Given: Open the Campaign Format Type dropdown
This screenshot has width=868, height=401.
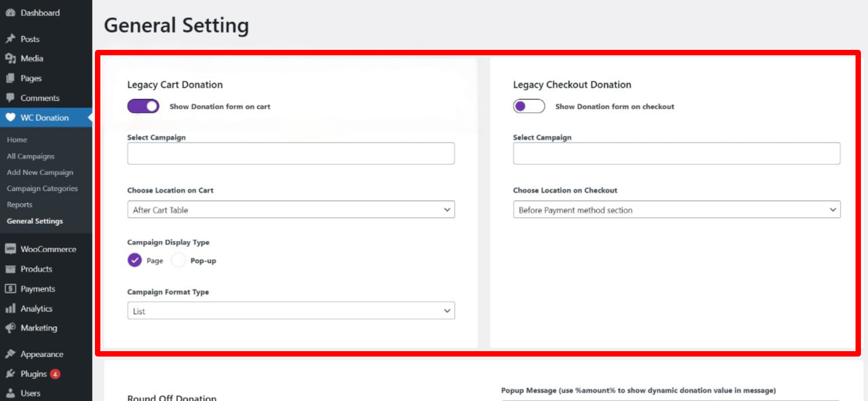Looking at the screenshot, I should click(x=291, y=311).
